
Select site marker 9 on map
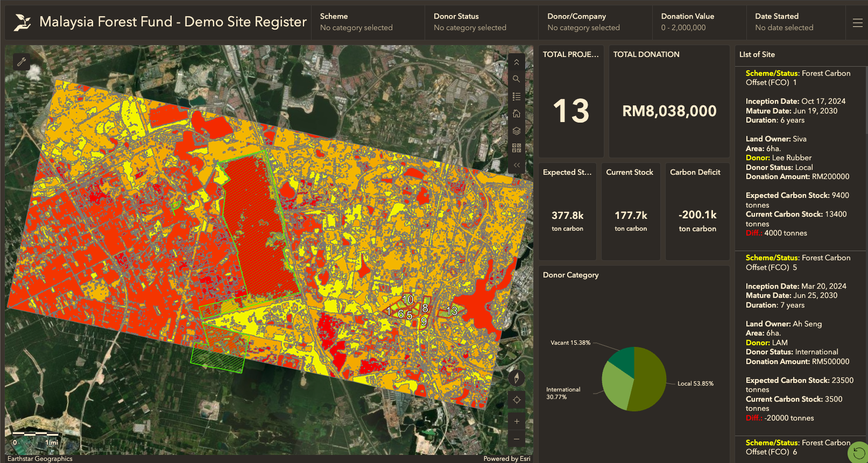pyautogui.click(x=424, y=322)
